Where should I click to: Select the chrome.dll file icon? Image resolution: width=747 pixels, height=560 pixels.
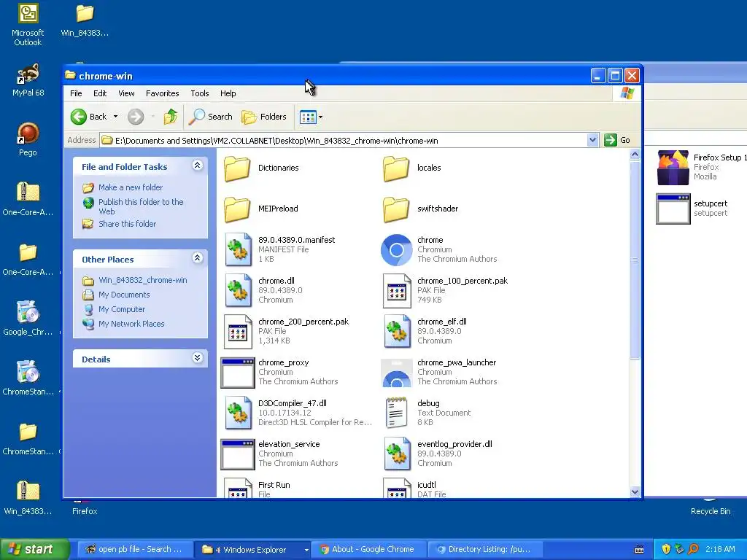[x=238, y=290]
